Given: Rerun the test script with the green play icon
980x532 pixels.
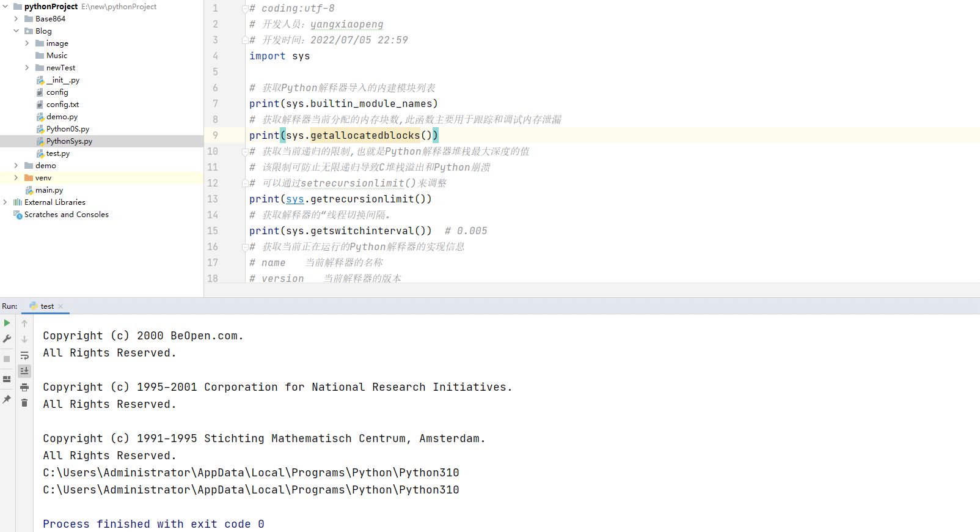Looking at the screenshot, I should (x=7, y=323).
